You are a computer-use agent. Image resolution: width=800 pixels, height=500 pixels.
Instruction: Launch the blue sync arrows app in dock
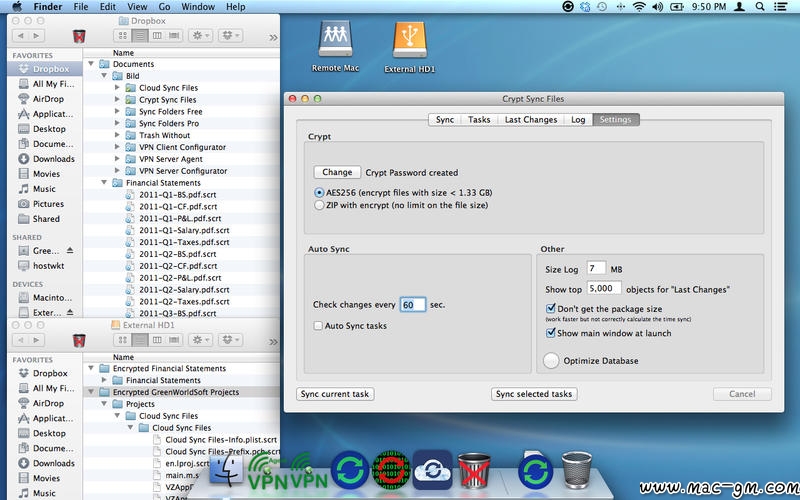[x=350, y=470]
